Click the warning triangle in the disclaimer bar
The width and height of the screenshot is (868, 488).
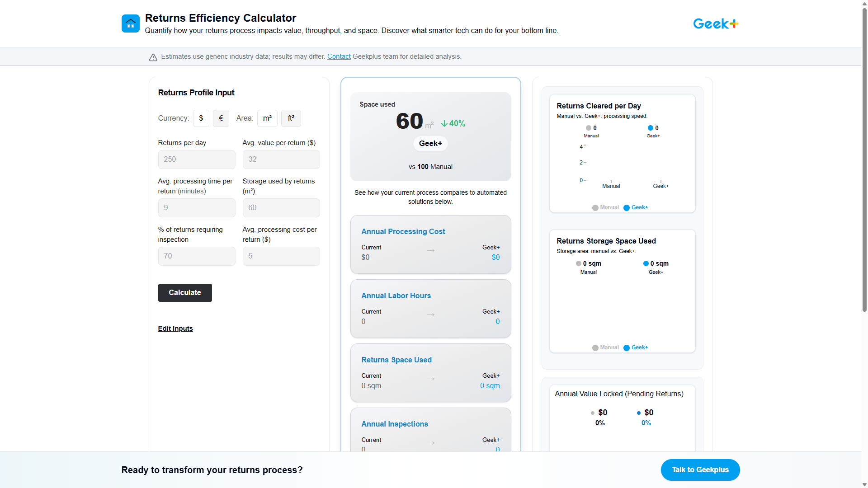pos(152,57)
